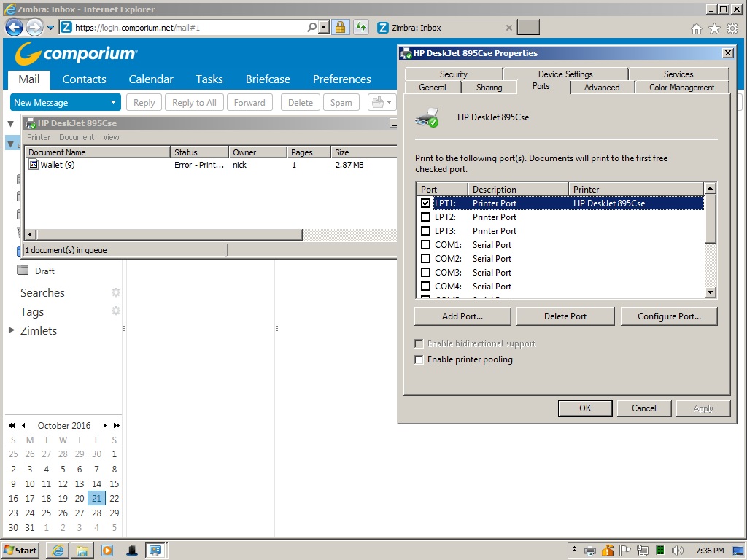Open the Color Management tab
This screenshot has height=560, width=747.
pos(682,87)
